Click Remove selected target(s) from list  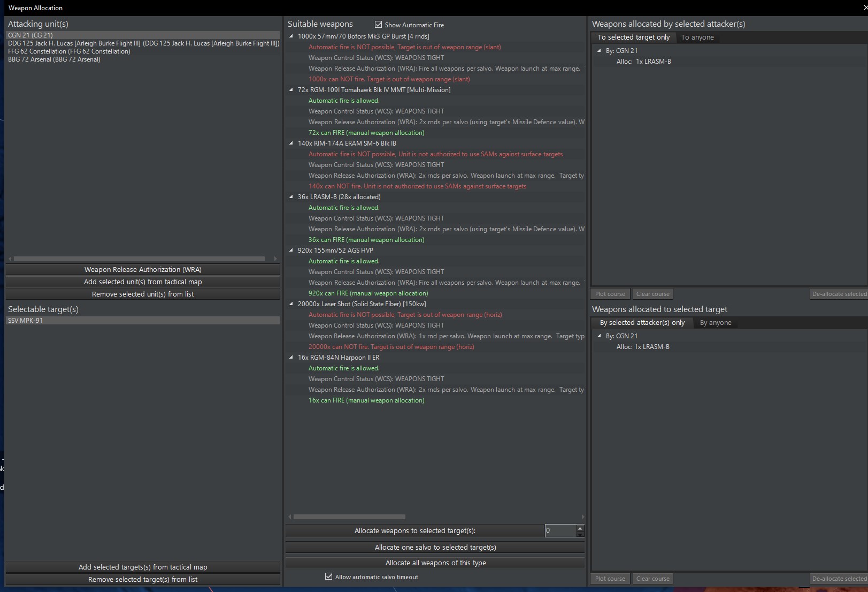[143, 580]
